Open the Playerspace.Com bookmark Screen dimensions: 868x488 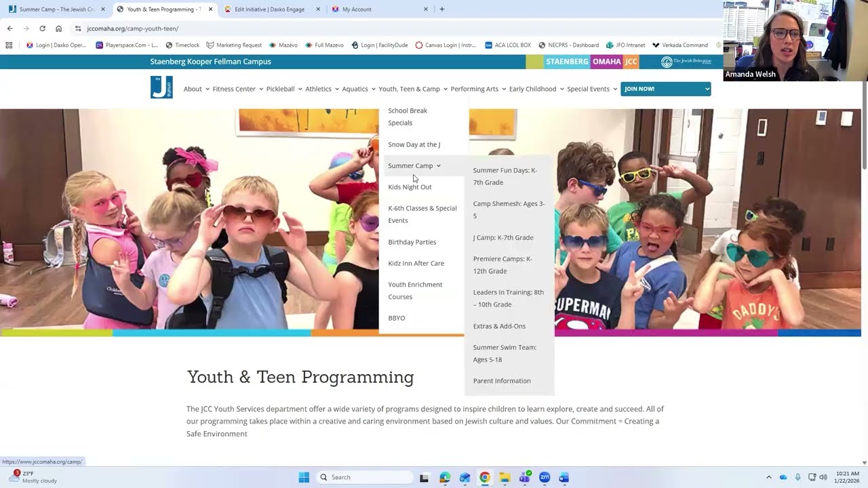click(127, 45)
